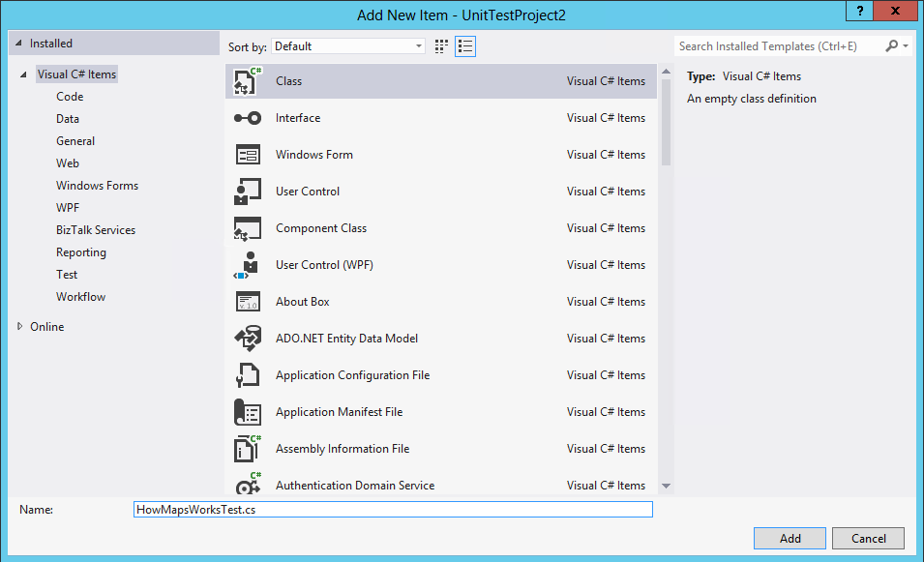Click the Application Configuration File icon

pos(248,375)
